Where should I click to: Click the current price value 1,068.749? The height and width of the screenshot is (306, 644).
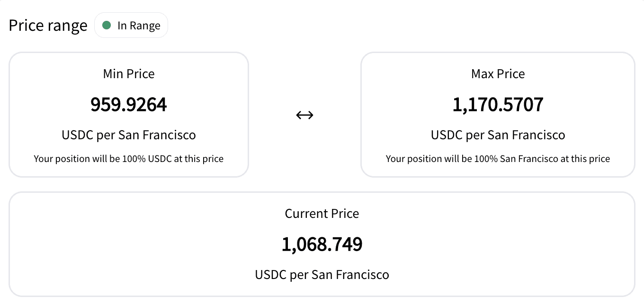(x=322, y=244)
